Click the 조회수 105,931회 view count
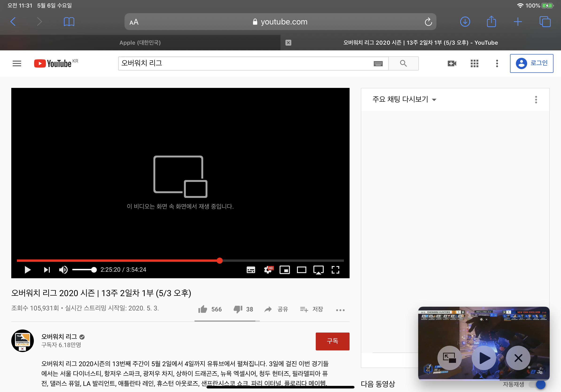Image resolution: width=561 pixels, height=392 pixels. pyautogui.click(x=35, y=308)
